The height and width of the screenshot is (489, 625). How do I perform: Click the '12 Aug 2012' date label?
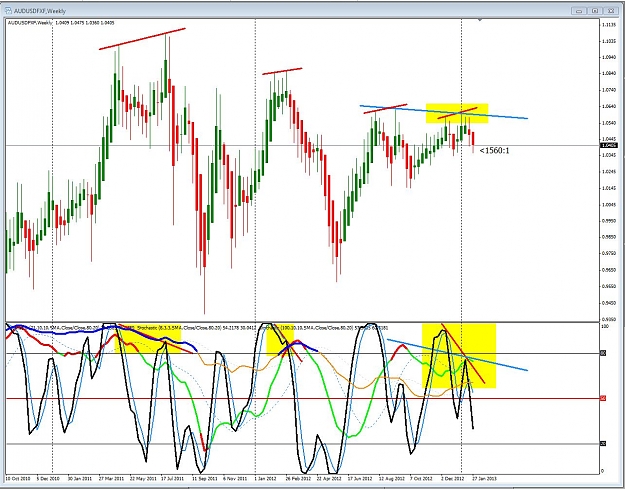391,478
